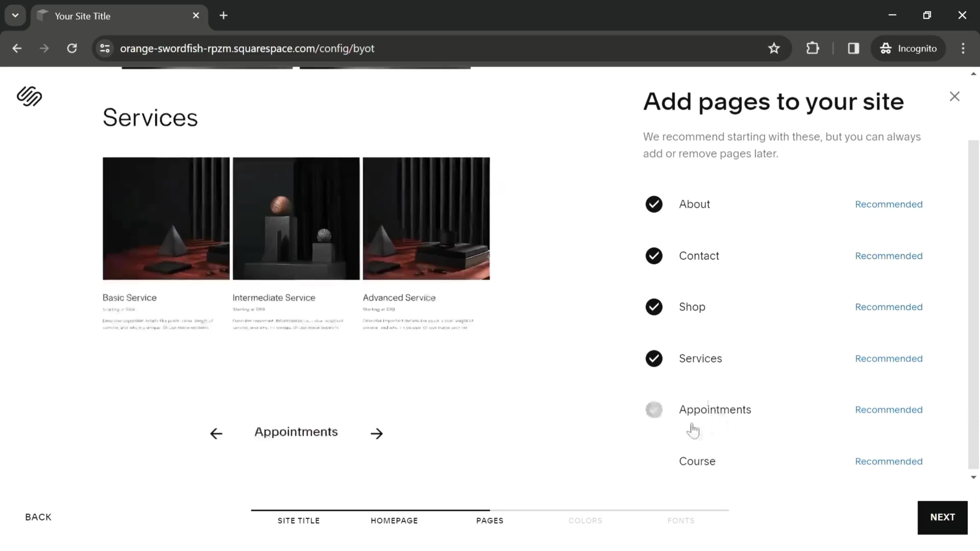Toggle browser side panel icon
The width and height of the screenshot is (980, 551).
(853, 48)
